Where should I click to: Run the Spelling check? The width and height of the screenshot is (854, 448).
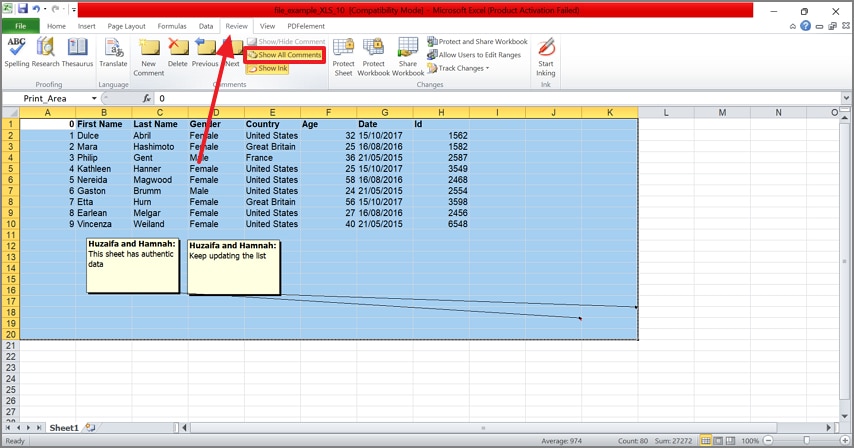(x=16, y=53)
